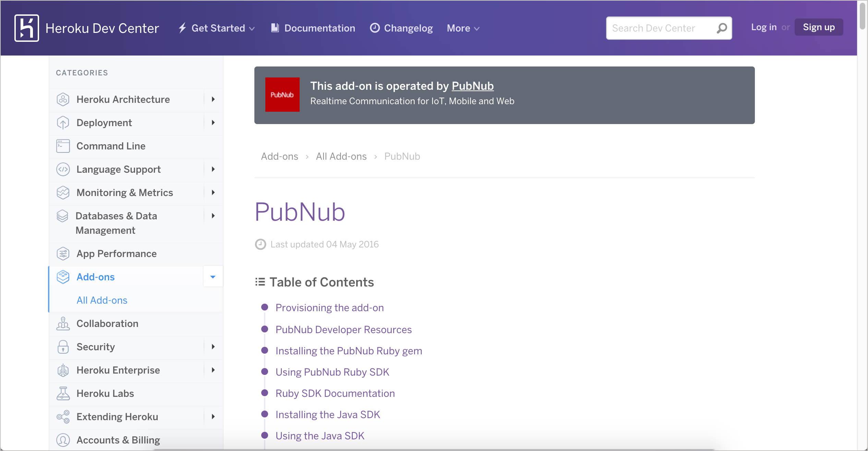Open the More dropdown menu

463,28
